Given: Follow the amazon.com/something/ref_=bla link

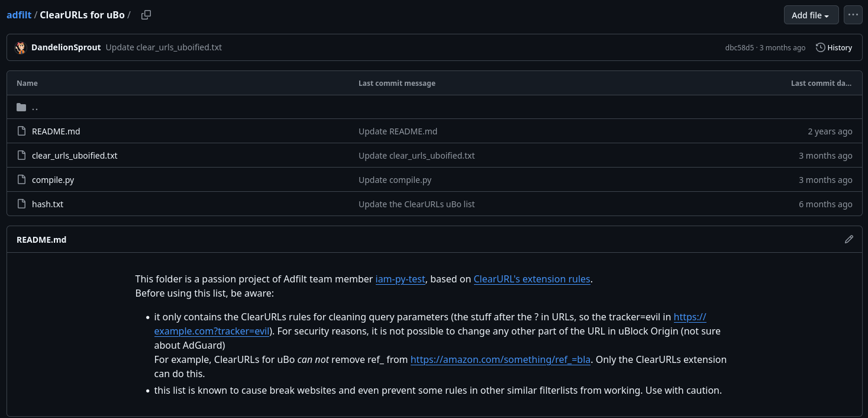Looking at the screenshot, I should pos(501,359).
